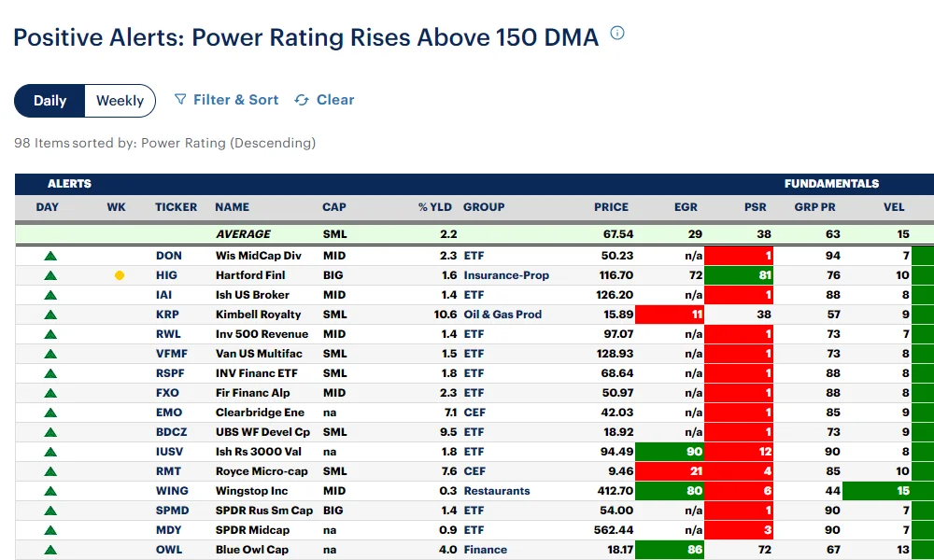Click the name Blue Owl Cap
The width and height of the screenshot is (934, 560).
pos(252,550)
